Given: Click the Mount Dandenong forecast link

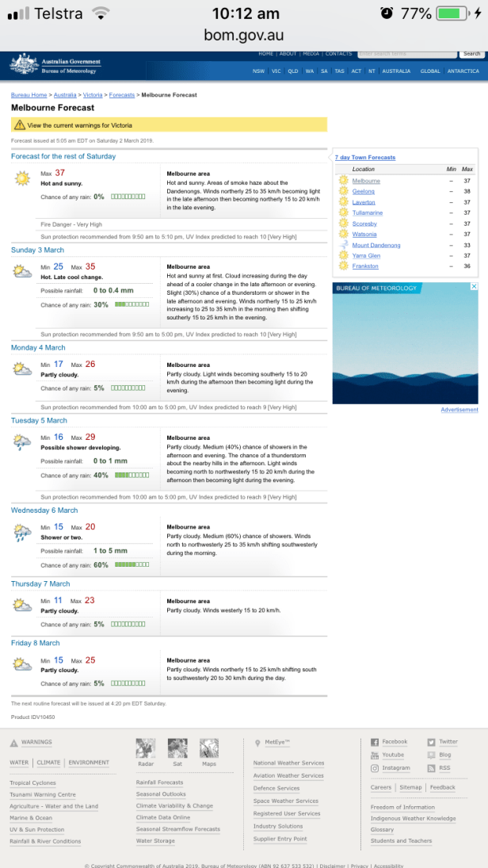Looking at the screenshot, I should click(x=376, y=245).
